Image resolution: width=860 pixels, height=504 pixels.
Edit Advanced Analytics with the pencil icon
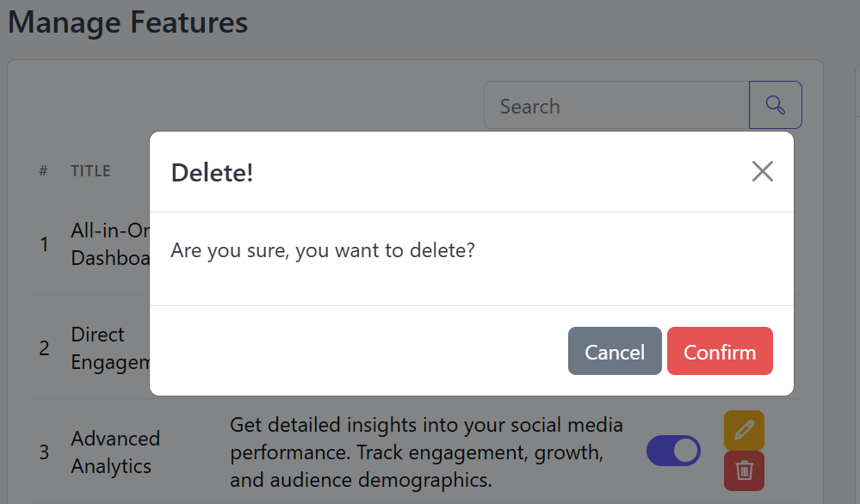point(745,430)
